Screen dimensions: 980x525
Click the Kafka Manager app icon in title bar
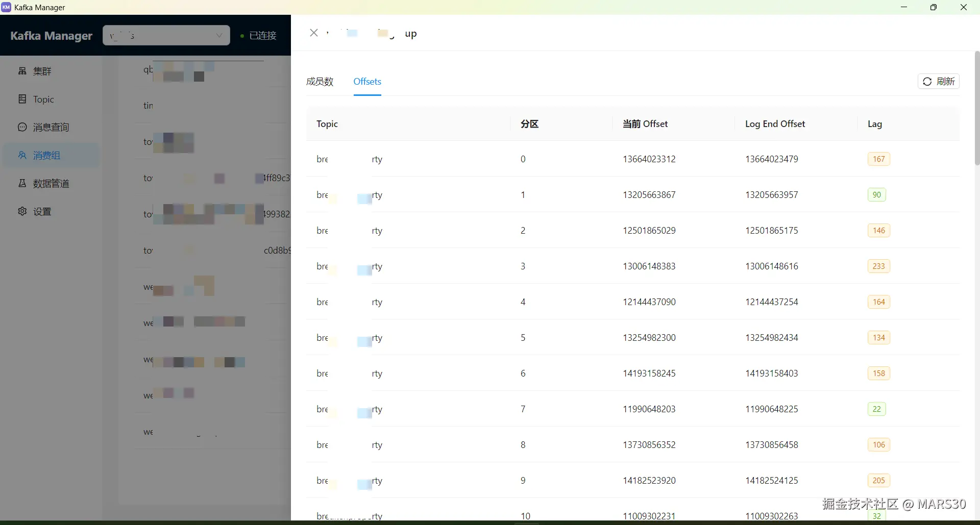(x=6, y=7)
